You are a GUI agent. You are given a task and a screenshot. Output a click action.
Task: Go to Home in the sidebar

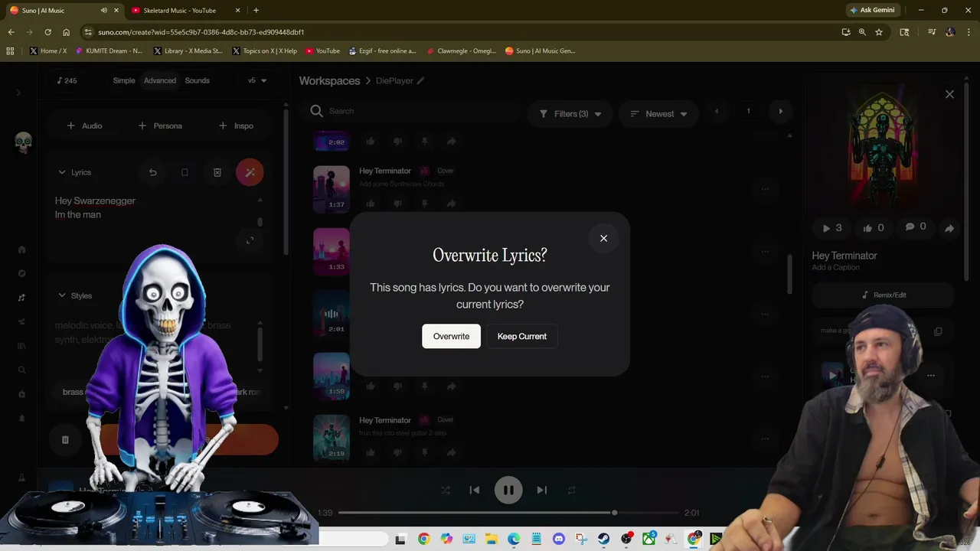pyautogui.click(x=21, y=249)
